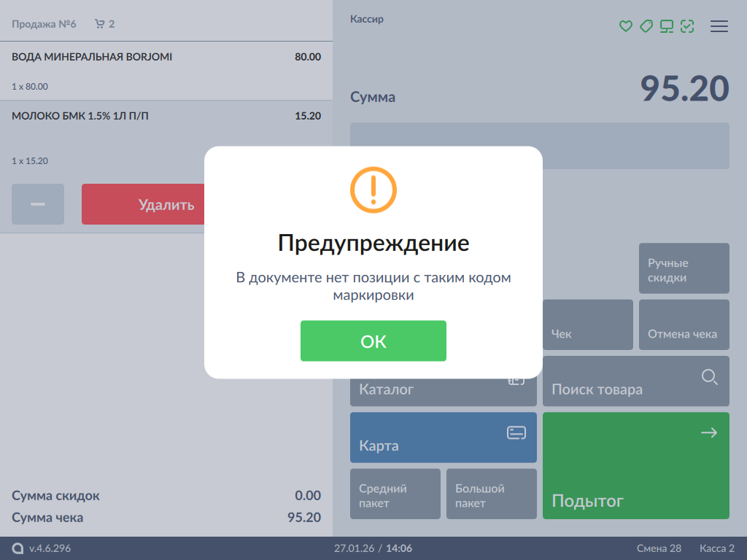747x560 pixels.
Task: Click the card icon on Карта button
Action: 516,433
